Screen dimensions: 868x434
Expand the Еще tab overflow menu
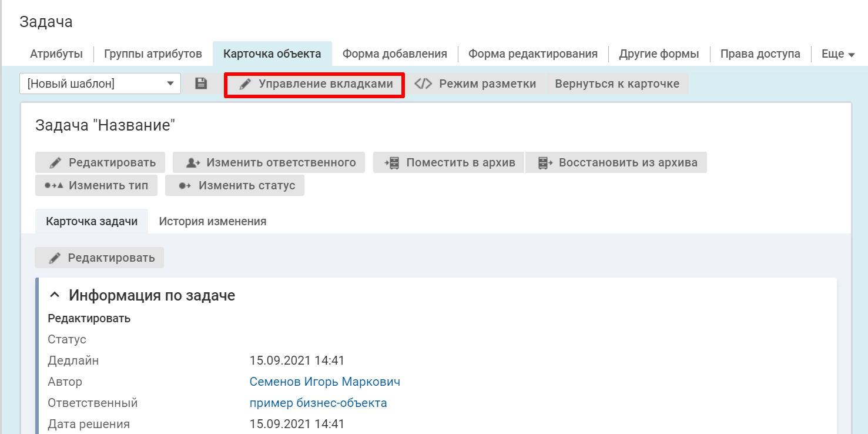pyautogui.click(x=837, y=54)
